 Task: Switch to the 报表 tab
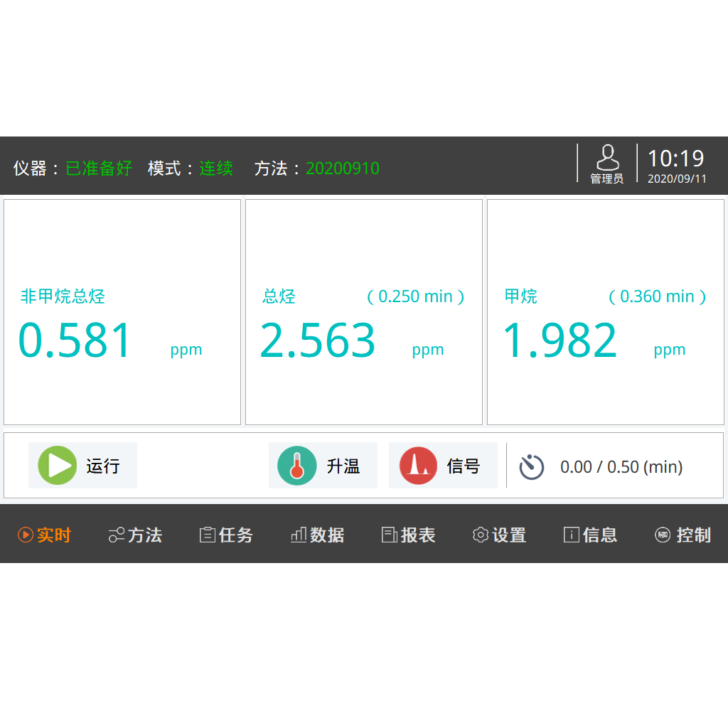click(409, 535)
